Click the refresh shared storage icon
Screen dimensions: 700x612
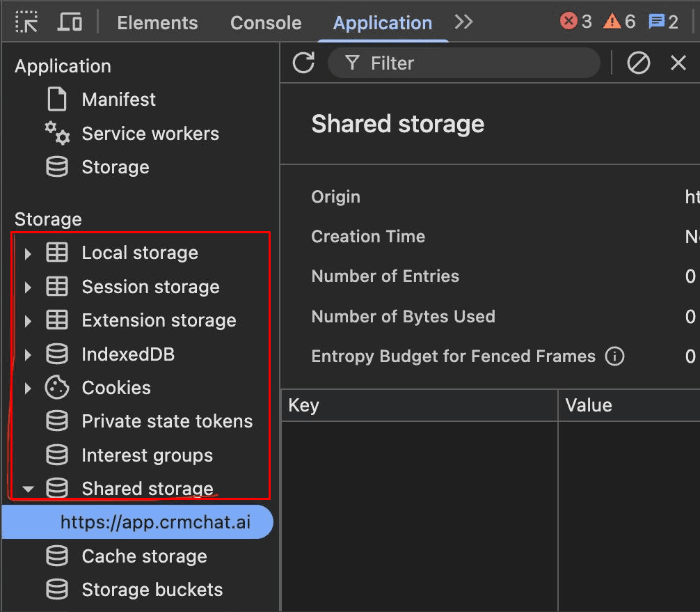[303, 63]
